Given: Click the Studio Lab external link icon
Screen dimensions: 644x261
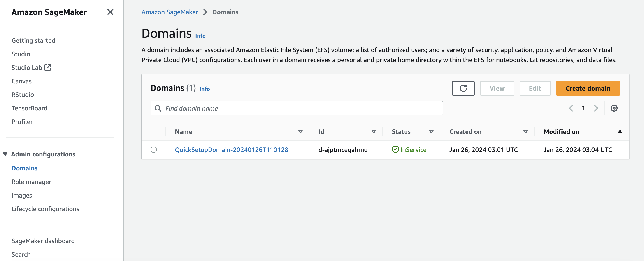Looking at the screenshot, I should click(47, 68).
